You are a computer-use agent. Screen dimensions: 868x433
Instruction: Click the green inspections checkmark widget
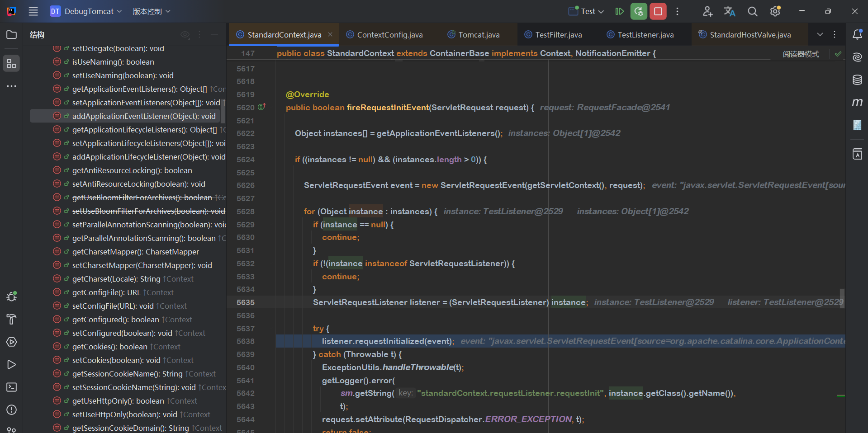click(838, 54)
